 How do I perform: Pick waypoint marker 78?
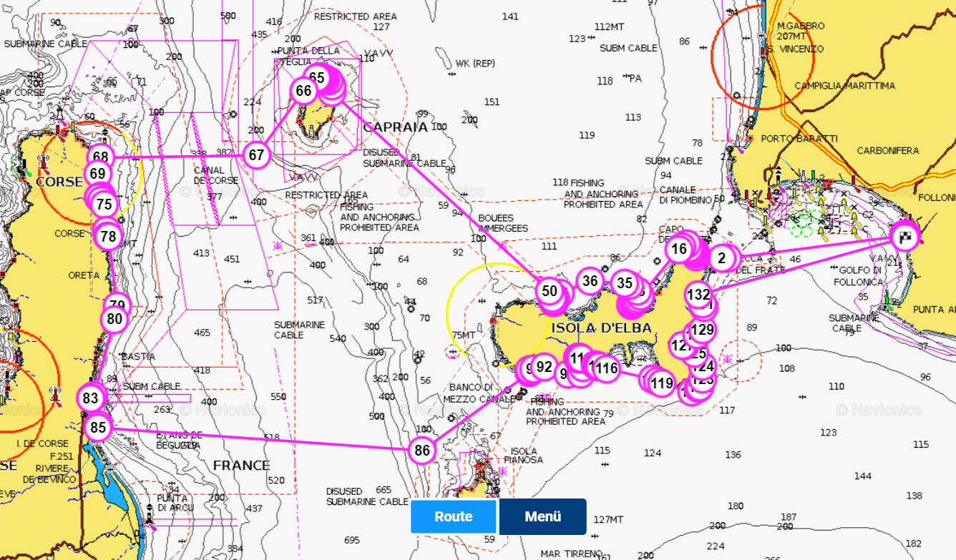(x=108, y=236)
